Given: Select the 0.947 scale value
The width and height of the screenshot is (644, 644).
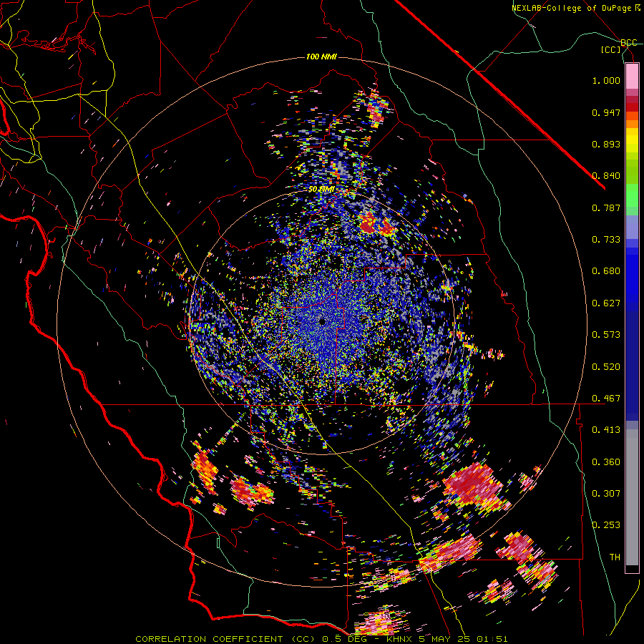Looking at the screenshot, I should [x=606, y=112].
